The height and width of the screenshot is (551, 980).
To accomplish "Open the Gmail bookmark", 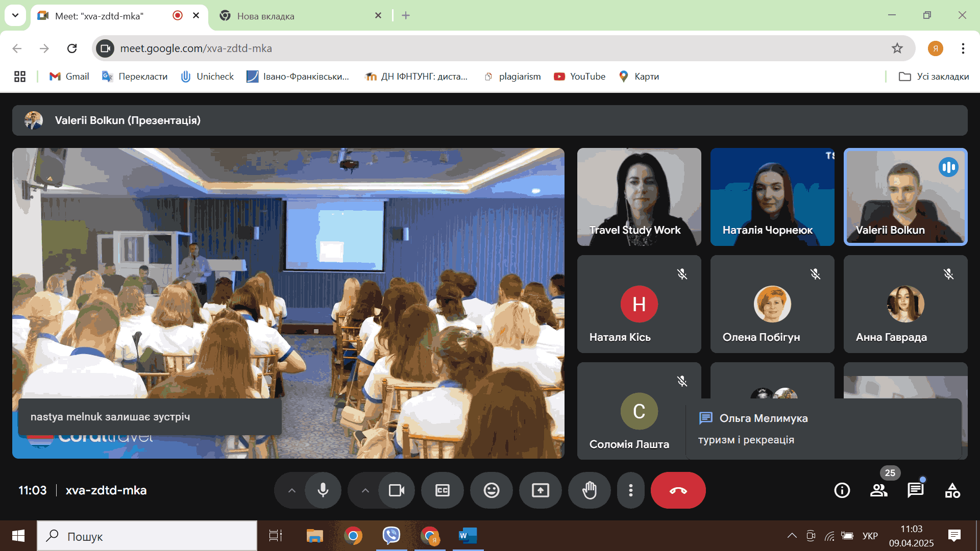I will 69,77.
